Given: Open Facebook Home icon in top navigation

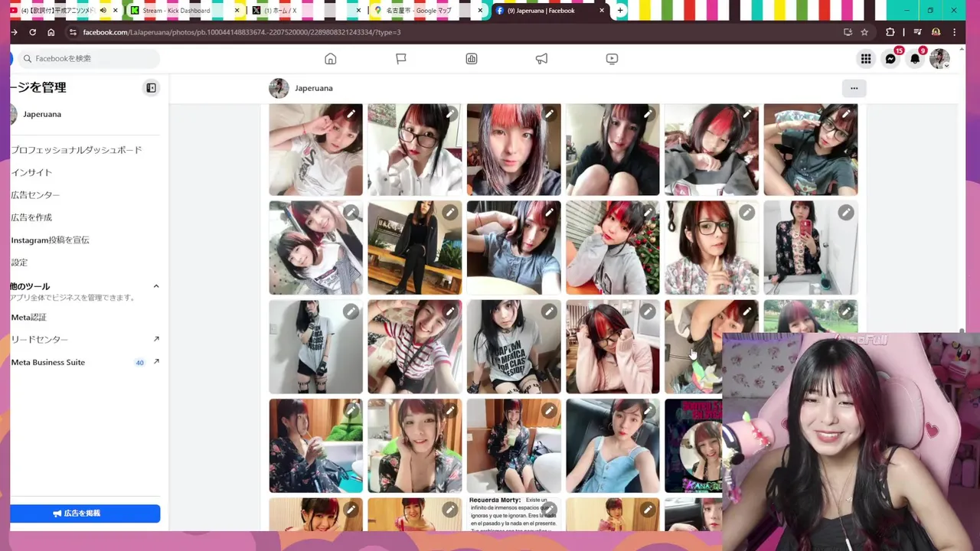Looking at the screenshot, I should point(330,59).
